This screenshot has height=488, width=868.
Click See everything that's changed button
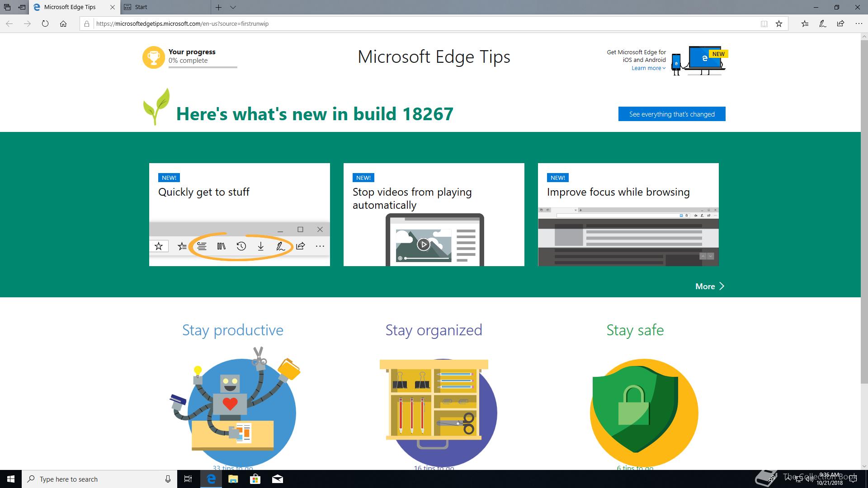(672, 114)
